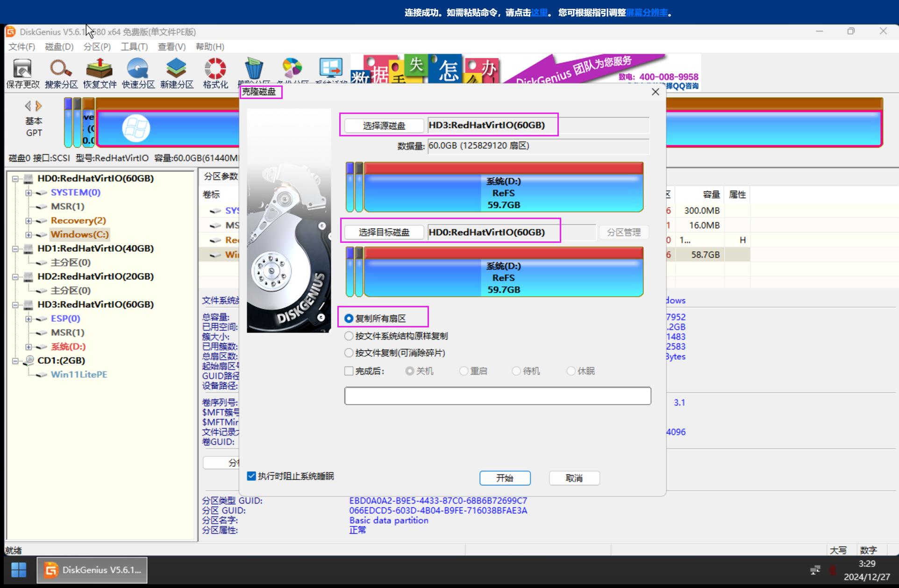The image size is (899, 588).
Task: Select 按文件系统结构原样复制 radio option
Action: click(x=349, y=336)
